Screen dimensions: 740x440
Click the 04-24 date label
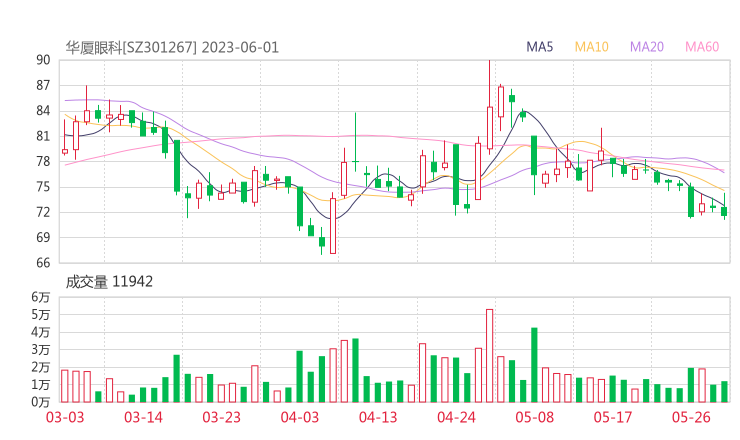[456, 417]
